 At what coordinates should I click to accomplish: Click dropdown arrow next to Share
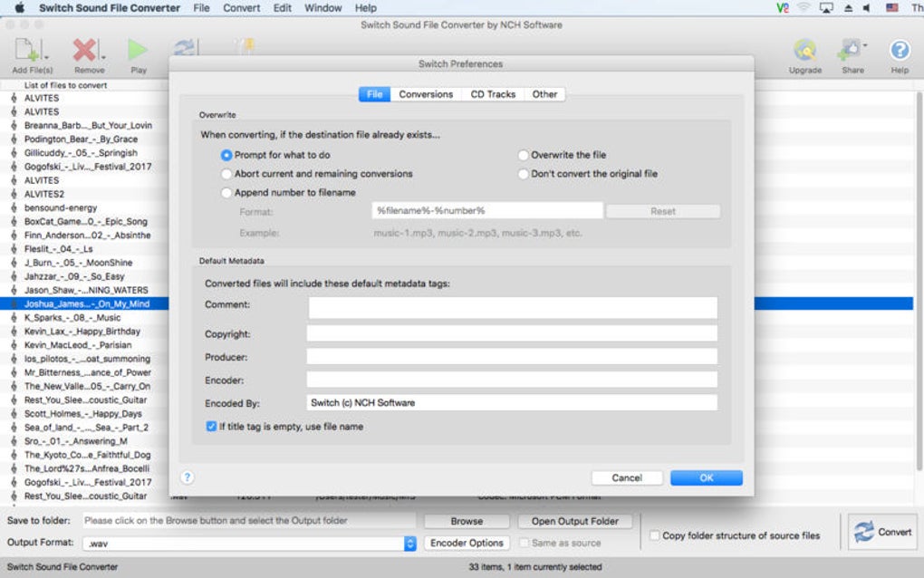click(864, 45)
